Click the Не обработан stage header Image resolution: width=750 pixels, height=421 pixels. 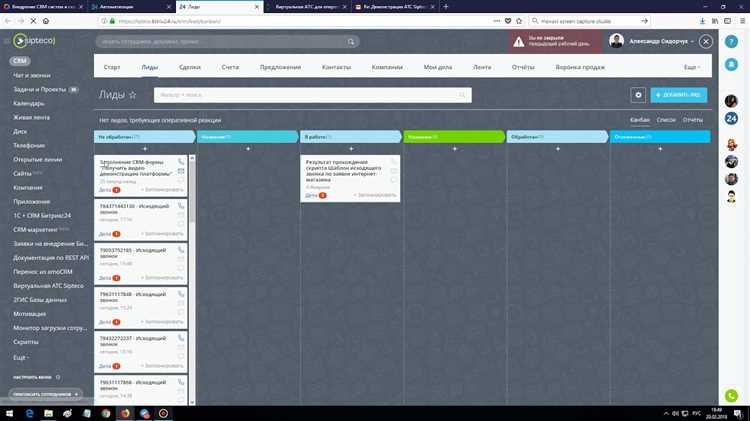145,137
